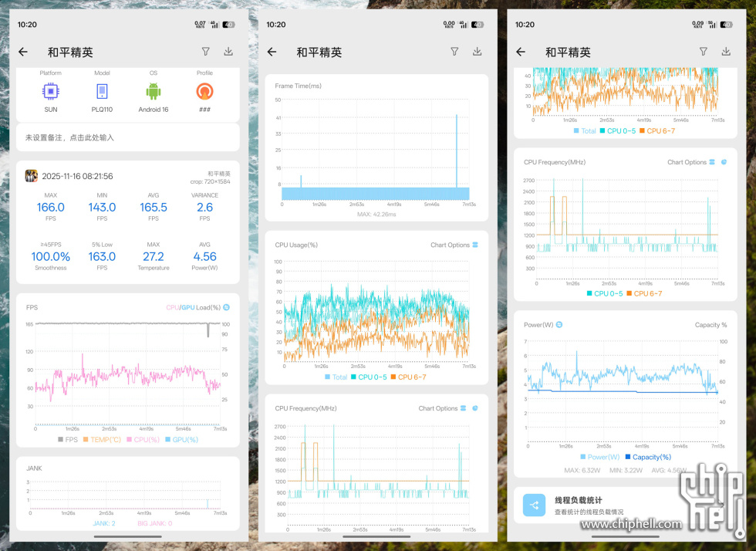Click the pie icon on CPU Frequency below the CPU Usage chart

coord(476,408)
